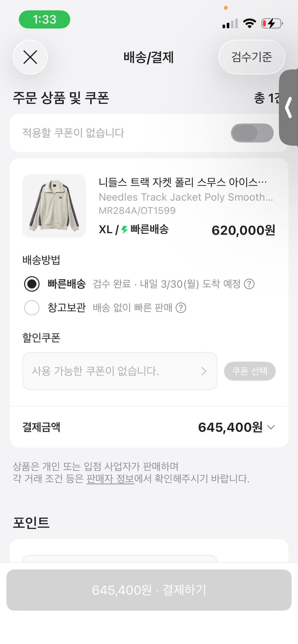Select the 빠른배송 radio button
The height and width of the screenshot is (644, 298).
(31, 284)
